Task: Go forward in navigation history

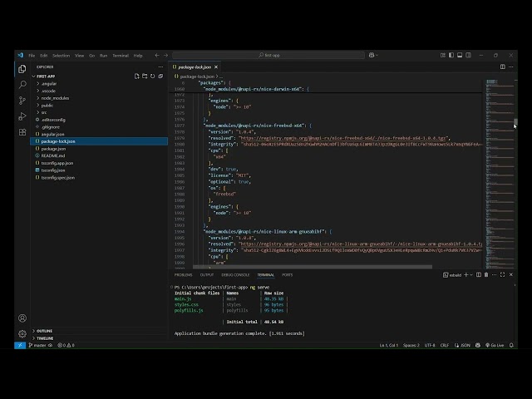Action: [165, 56]
